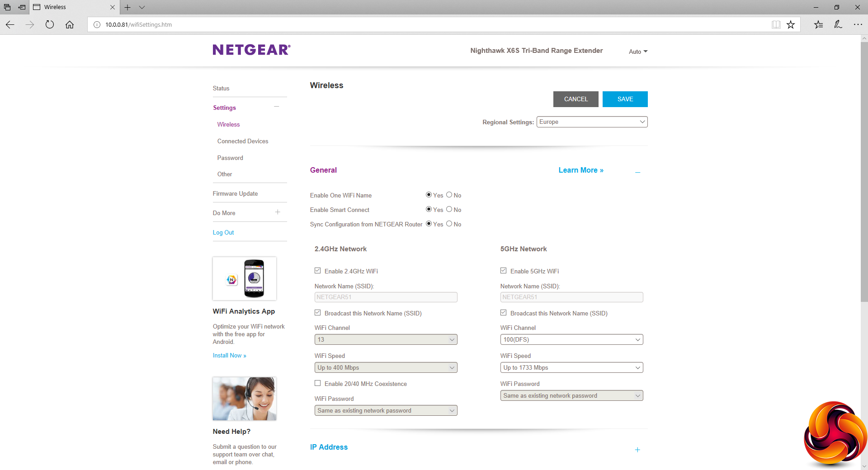Open Other settings in the sidebar
The height and width of the screenshot is (470, 868).
click(225, 174)
